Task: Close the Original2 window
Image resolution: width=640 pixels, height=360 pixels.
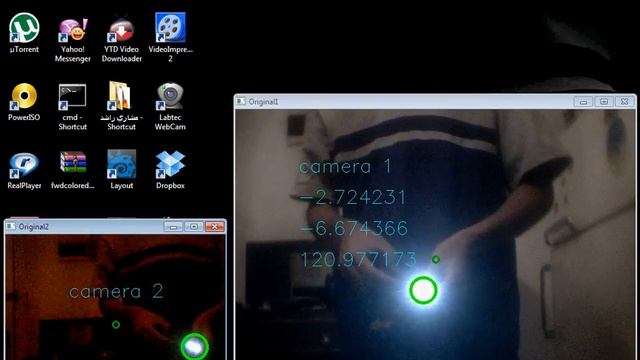Action: [215, 227]
